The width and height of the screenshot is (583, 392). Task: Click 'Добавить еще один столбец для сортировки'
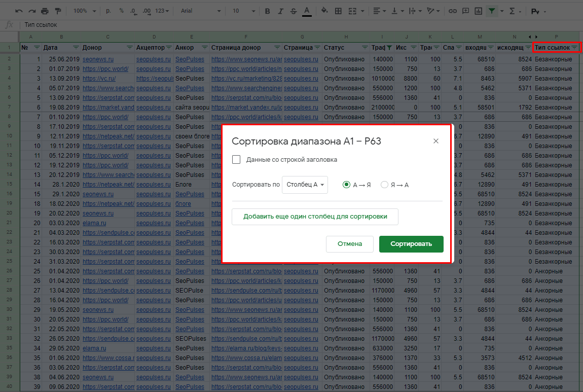(315, 217)
